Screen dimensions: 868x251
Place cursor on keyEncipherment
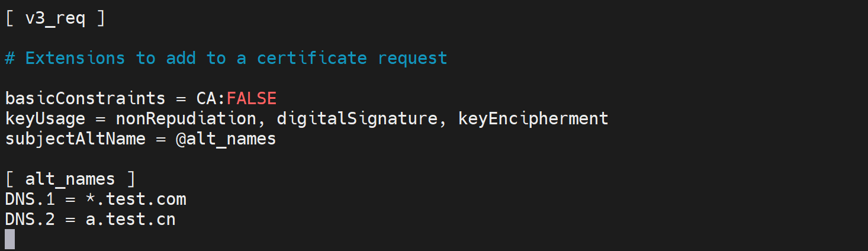tap(533, 118)
